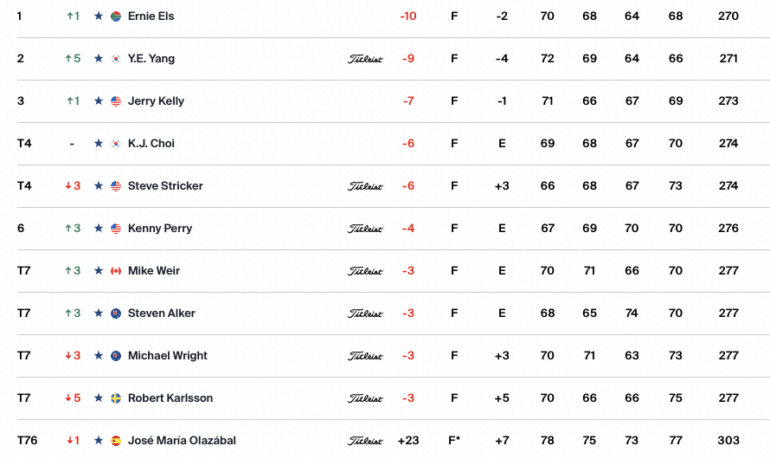770x459 pixels.
Task: Click Titleist logo in Y.E. Yang row
Action: (x=365, y=59)
